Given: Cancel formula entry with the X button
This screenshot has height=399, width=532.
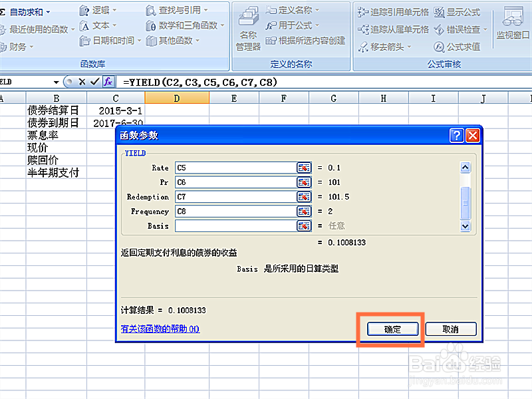Looking at the screenshot, I should 82,82.
